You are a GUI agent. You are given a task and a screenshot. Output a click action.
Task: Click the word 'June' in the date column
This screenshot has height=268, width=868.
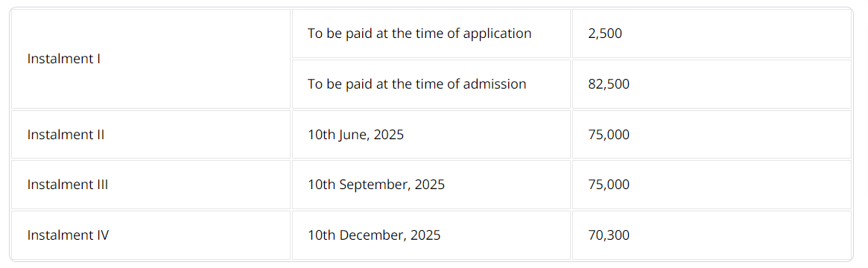click(x=352, y=135)
